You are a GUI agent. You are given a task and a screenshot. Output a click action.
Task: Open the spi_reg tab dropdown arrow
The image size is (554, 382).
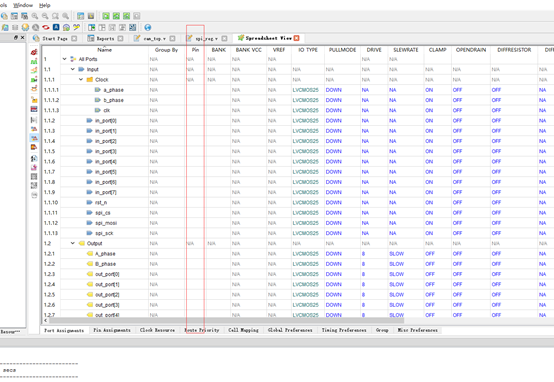coord(216,39)
